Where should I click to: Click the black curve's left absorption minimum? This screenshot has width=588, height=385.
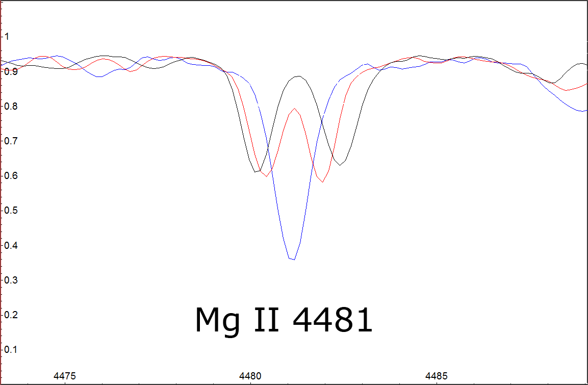[257, 172]
